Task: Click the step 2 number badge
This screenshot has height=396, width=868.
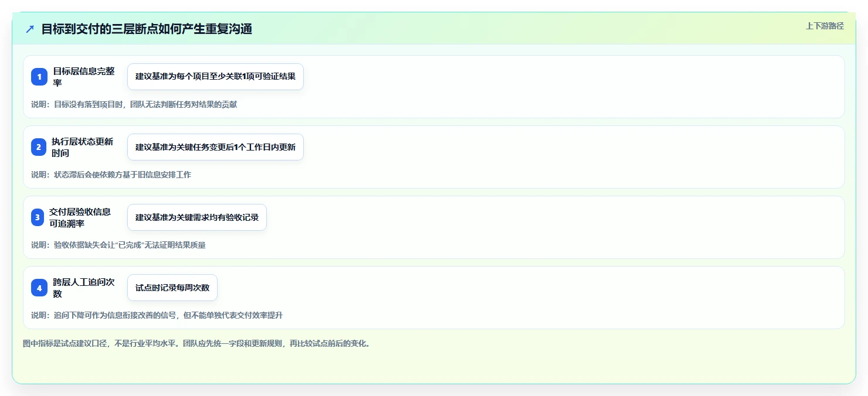Action: tap(39, 147)
